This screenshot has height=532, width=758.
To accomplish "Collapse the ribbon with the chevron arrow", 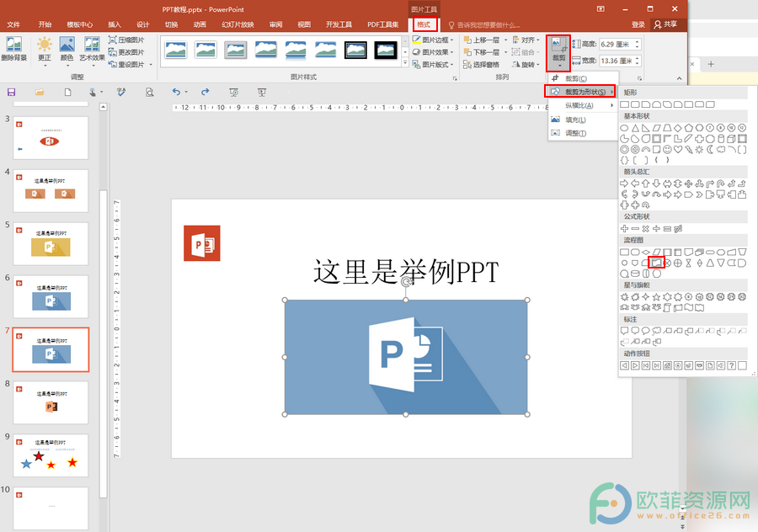I will (x=679, y=78).
